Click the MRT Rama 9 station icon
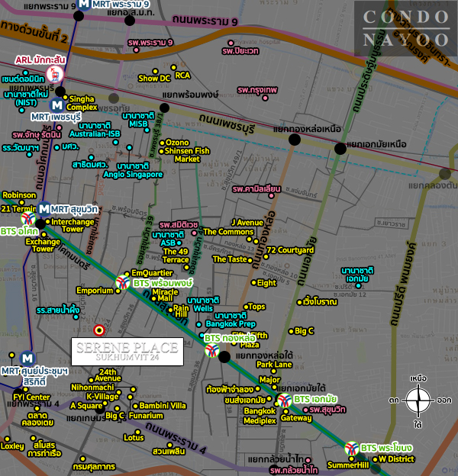The image size is (458, 476). (83, 5)
